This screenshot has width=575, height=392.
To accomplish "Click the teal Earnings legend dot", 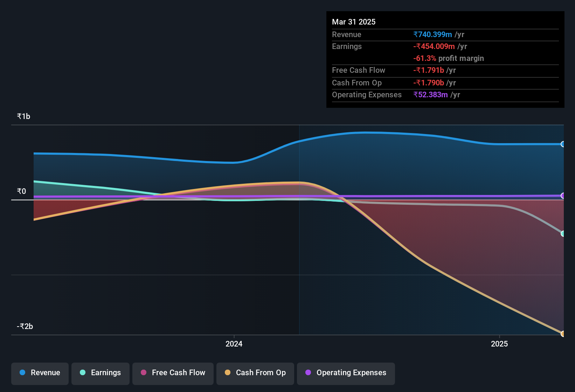I will (x=83, y=372).
